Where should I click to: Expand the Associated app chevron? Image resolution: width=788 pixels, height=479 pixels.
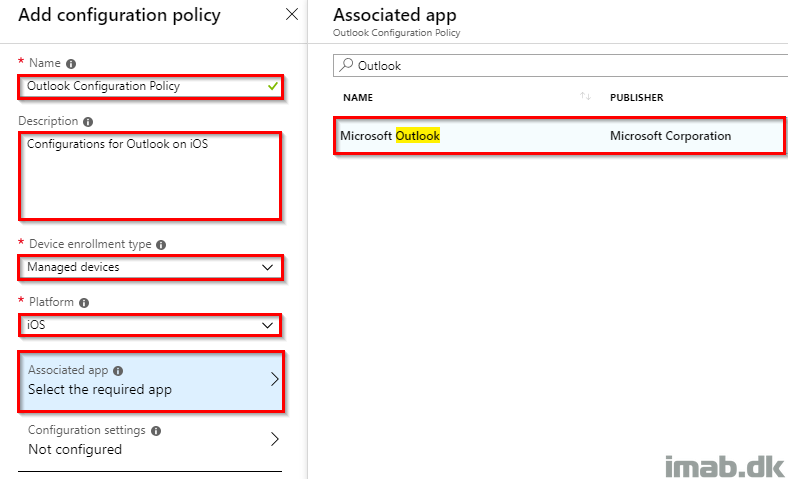pos(274,379)
